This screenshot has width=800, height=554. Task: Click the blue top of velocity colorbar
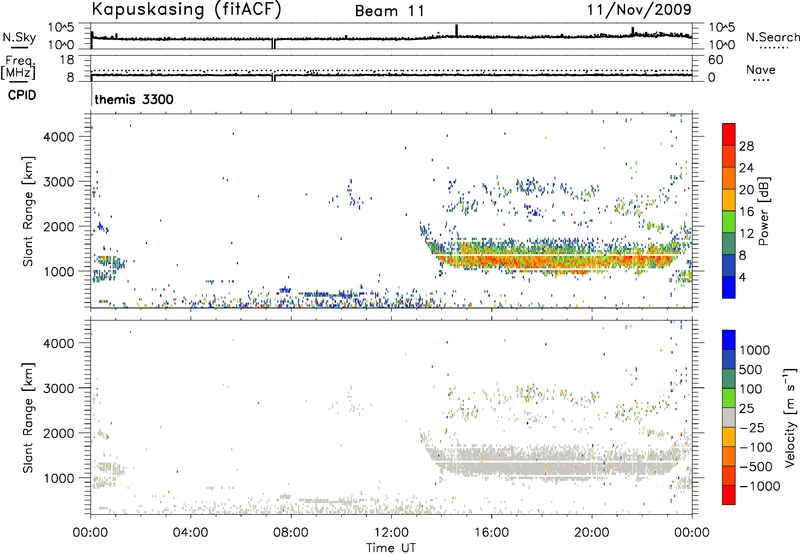pos(729,340)
